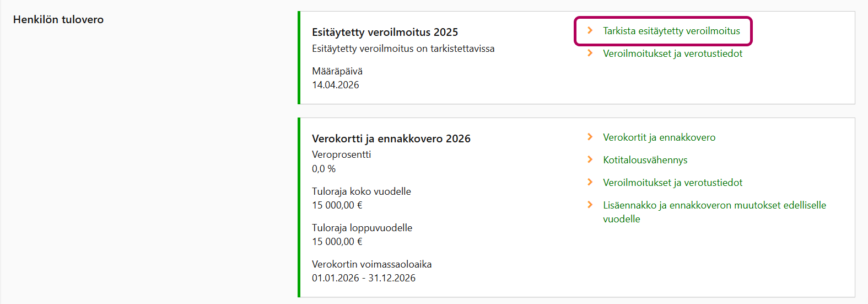The image size is (868, 304).
Task: Click the arrow icon beside the Lisäennakko link
Action: 590,205
